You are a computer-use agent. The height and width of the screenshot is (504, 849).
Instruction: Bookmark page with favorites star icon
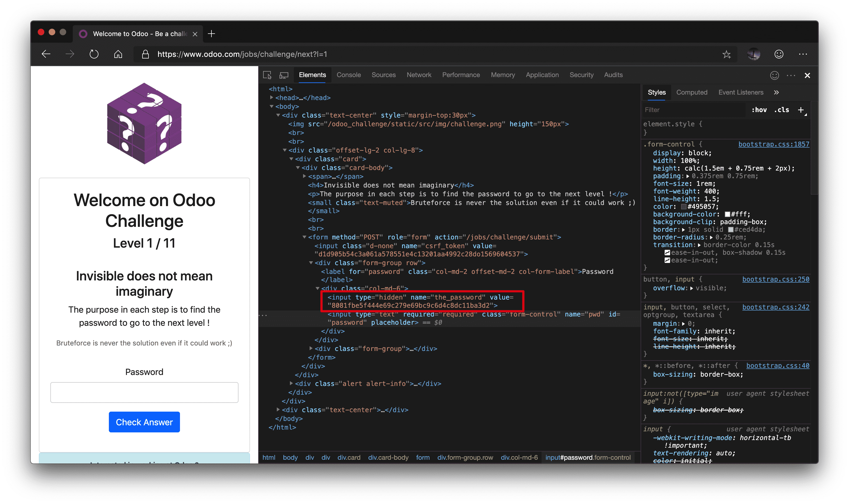click(726, 54)
